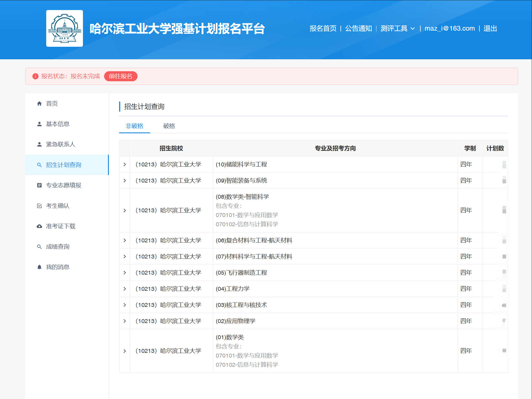
Task: Click the bell icon beside 我的消息
Action: point(39,267)
